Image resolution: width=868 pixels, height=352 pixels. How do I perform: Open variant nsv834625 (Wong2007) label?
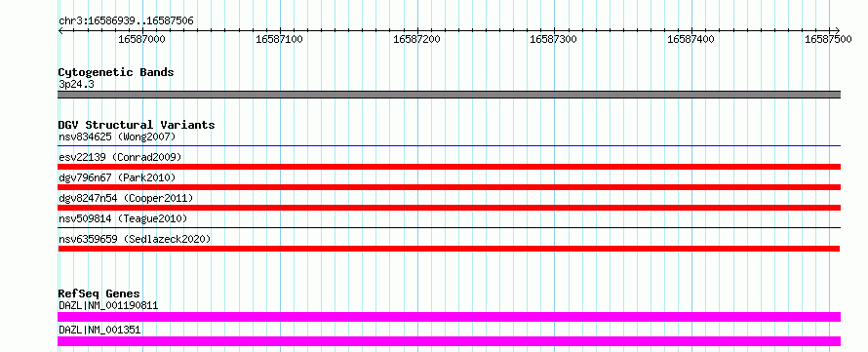(117, 137)
